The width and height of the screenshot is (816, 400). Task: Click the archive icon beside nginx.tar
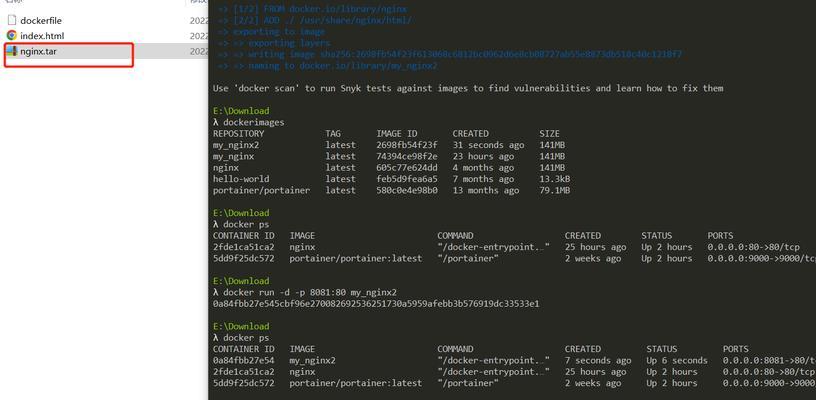pos(12,51)
